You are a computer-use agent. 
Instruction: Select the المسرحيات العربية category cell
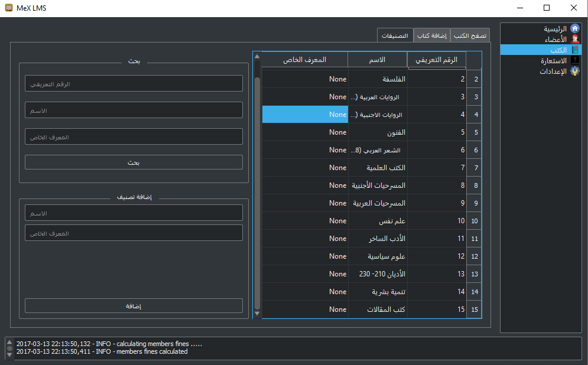pyautogui.click(x=378, y=203)
